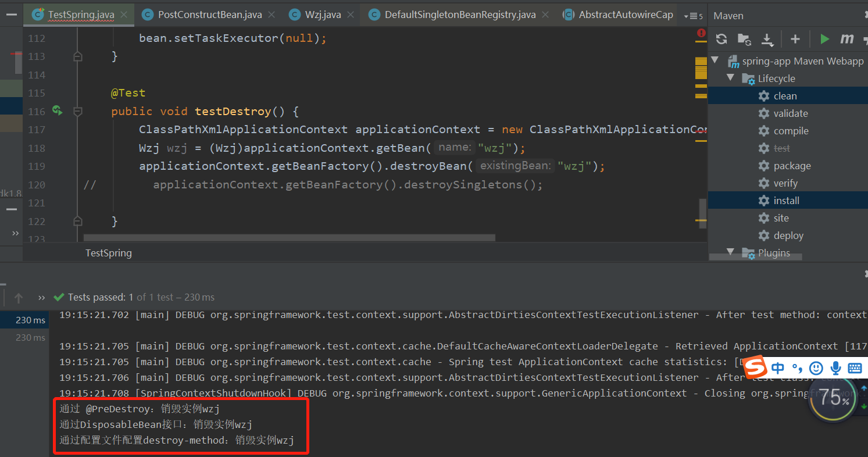Viewport: 868px width, 457px height.
Task: Click Sogou punctuation mode icon
Action: click(796, 368)
